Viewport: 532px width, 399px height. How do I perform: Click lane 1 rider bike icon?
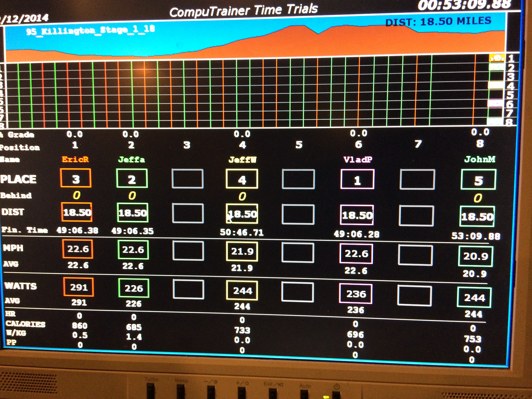tap(497, 58)
